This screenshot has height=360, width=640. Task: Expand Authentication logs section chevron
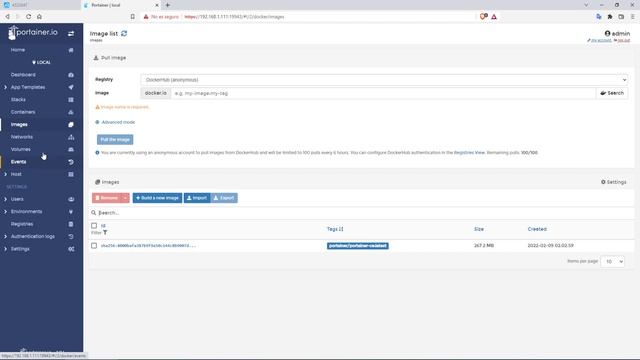click(5, 236)
